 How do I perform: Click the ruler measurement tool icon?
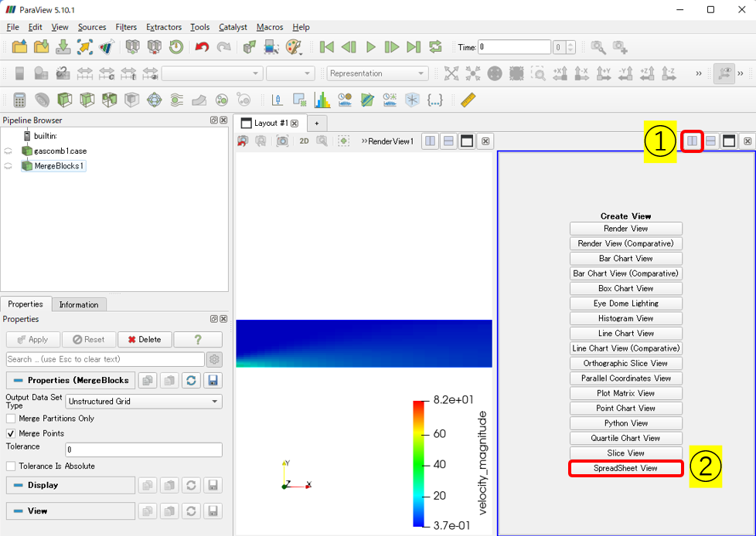tap(467, 100)
